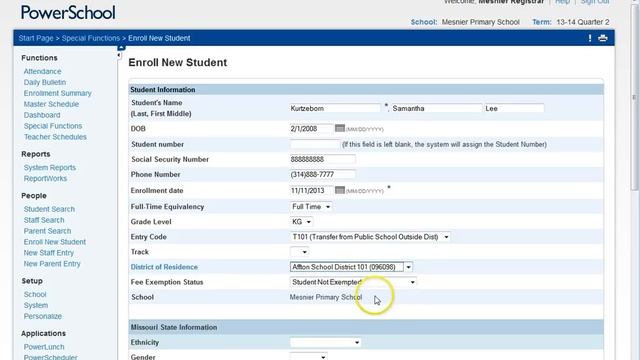
Task: Click the middle name field with Lee
Action: coord(514,109)
